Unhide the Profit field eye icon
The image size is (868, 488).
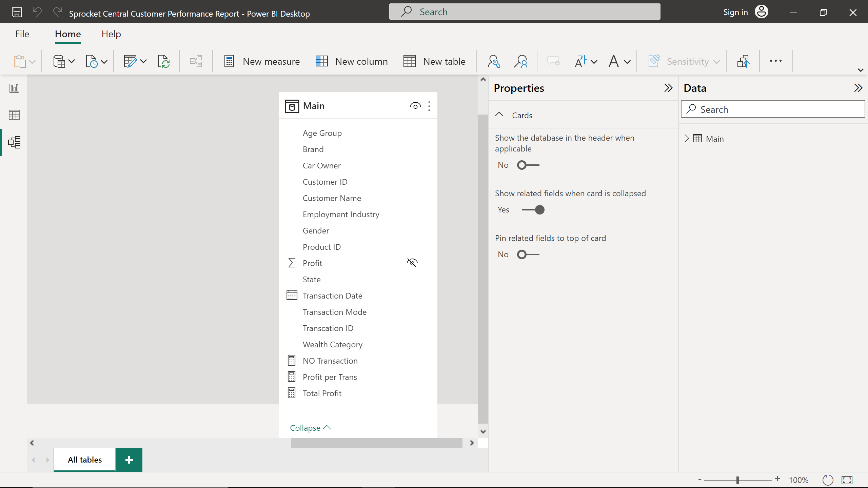click(x=412, y=263)
